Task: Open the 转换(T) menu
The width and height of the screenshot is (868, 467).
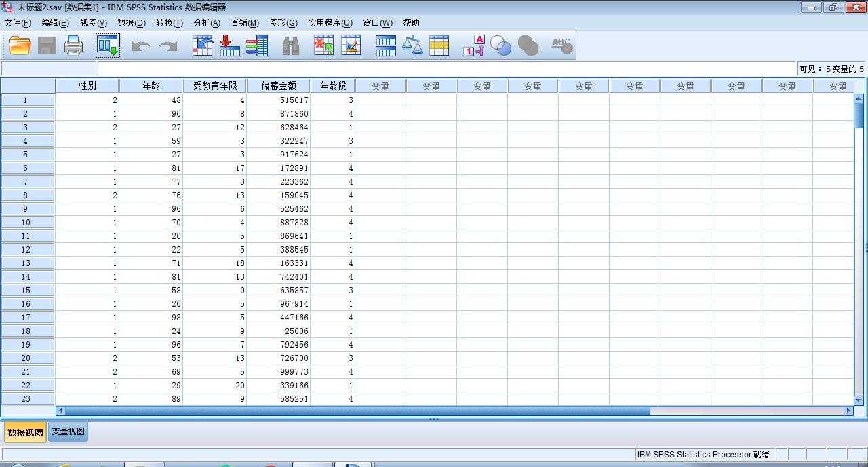Action: point(170,22)
